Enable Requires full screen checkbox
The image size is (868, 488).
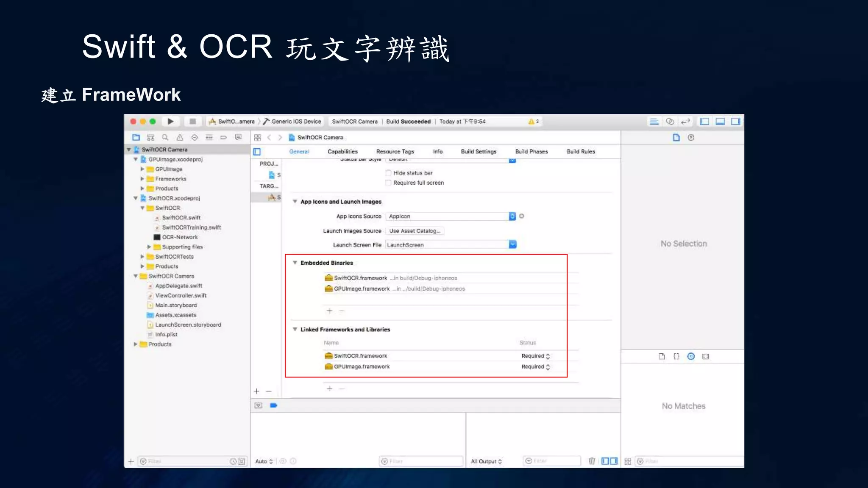click(x=388, y=183)
